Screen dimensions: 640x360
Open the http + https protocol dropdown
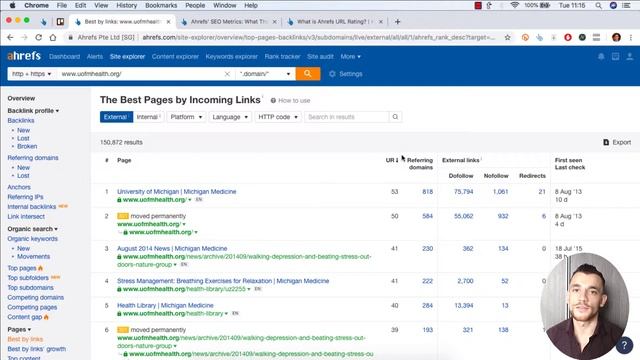tap(31, 74)
